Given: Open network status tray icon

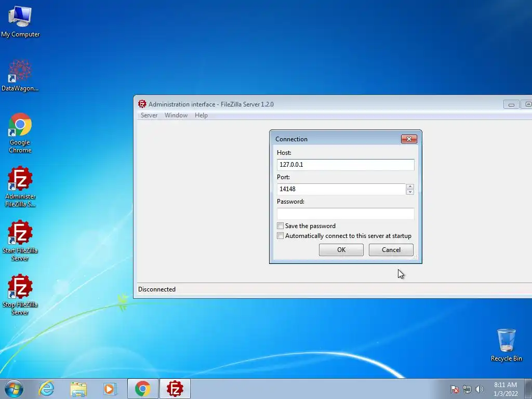Looking at the screenshot, I should click(467, 389).
